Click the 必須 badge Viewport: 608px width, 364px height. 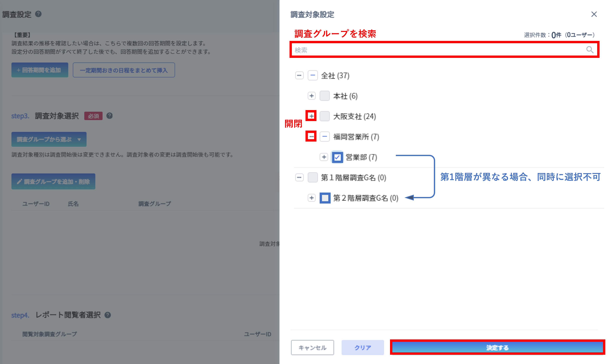(x=93, y=116)
